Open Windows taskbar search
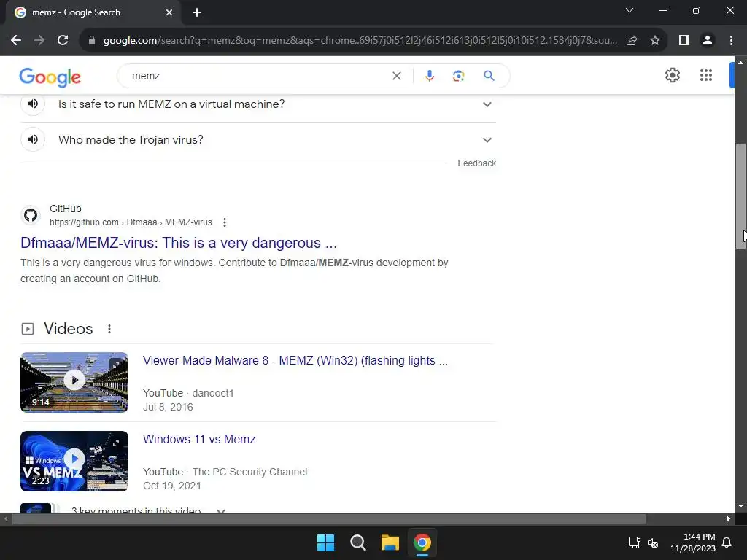747x560 pixels. (x=357, y=542)
